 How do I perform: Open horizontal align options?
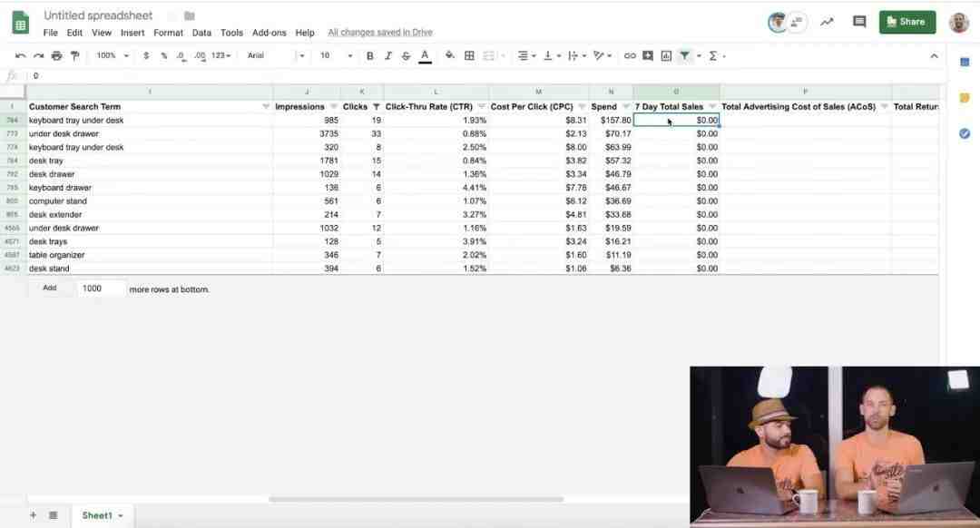coord(526,55)
